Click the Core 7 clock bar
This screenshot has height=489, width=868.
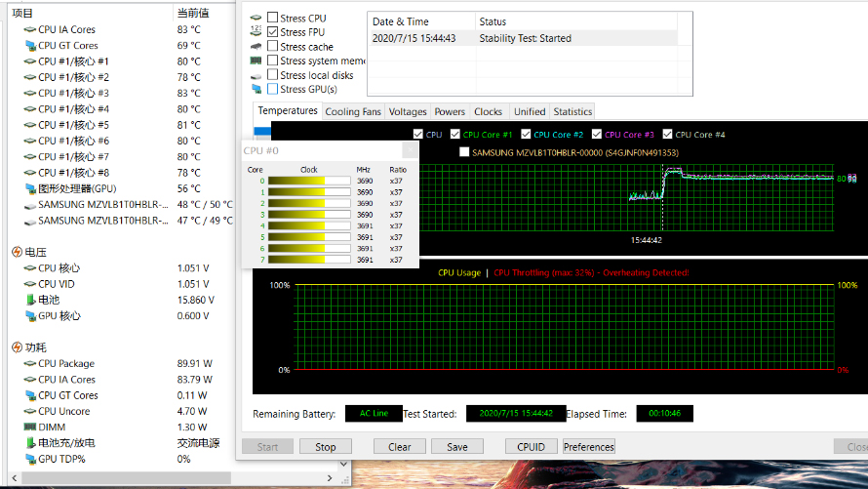coord(309,260)
